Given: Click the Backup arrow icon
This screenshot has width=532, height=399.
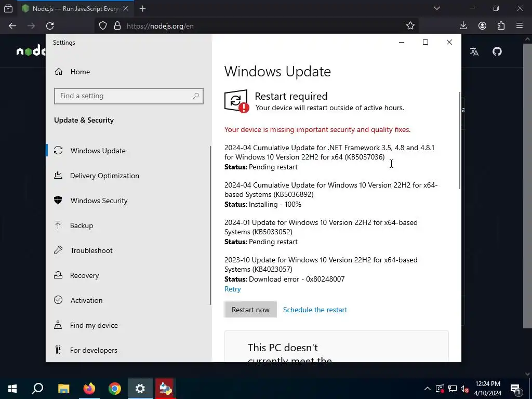Looking at the screenshot, I should point(58,225).
